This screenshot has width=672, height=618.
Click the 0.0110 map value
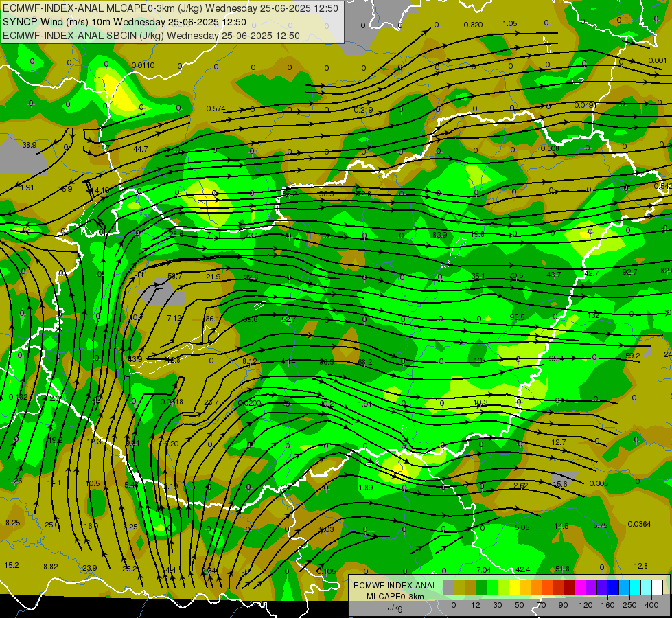143,65
